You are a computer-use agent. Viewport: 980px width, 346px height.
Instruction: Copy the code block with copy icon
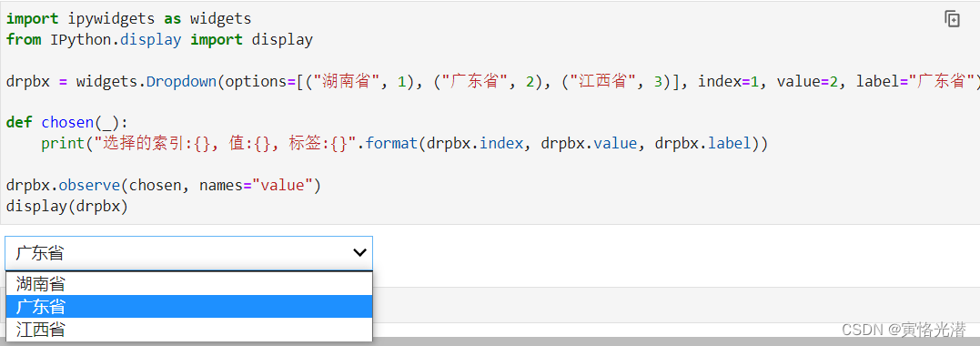point(952,19)
